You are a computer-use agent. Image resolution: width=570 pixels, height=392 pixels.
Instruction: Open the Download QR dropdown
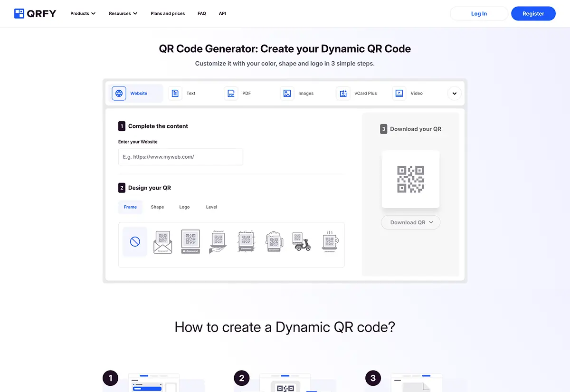[x=411, y=222]
